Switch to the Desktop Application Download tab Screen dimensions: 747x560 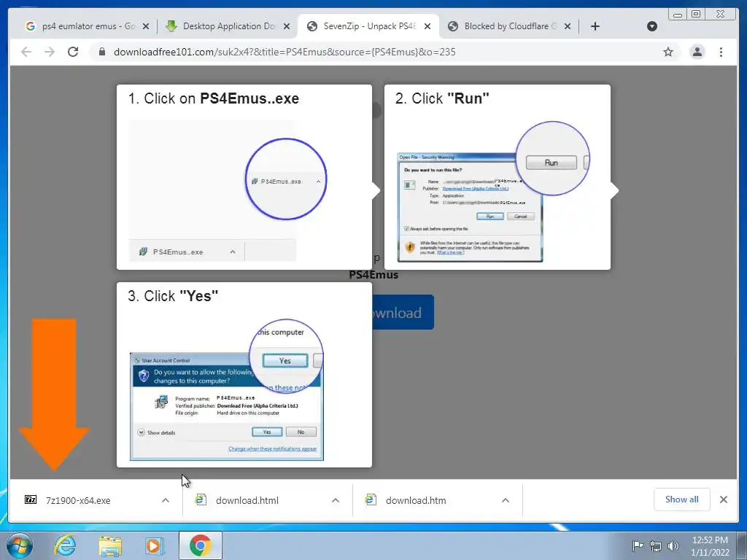click(x=228, y=26)
